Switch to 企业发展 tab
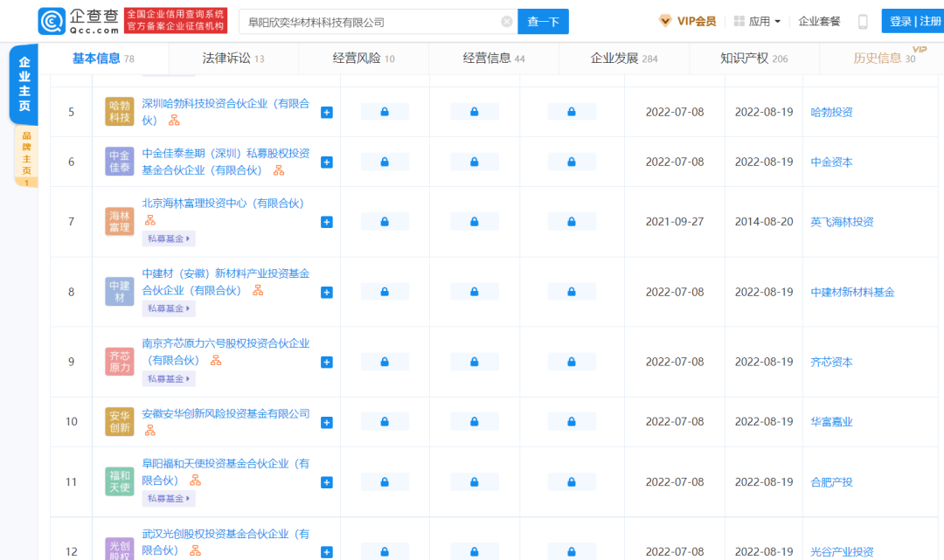This screenshot has width=944, height=560. [x=624, y=59]
